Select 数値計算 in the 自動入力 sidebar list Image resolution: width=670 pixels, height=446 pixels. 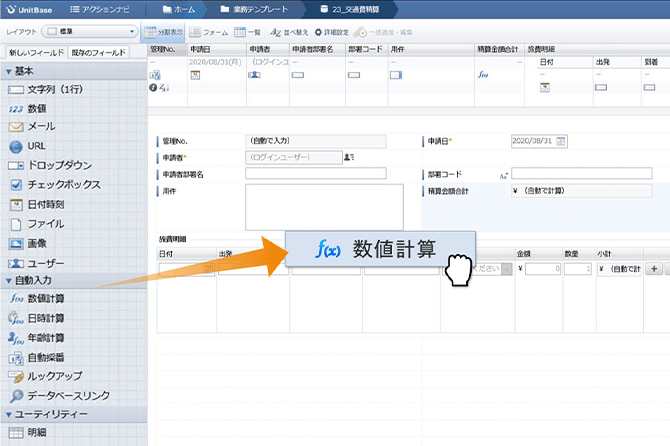tap(37, 298)
